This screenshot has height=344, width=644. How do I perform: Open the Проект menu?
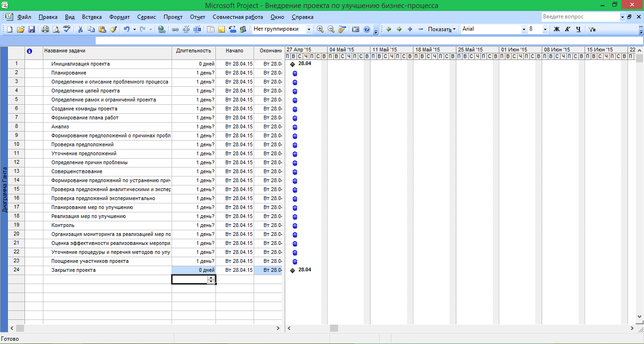point(173,17)
